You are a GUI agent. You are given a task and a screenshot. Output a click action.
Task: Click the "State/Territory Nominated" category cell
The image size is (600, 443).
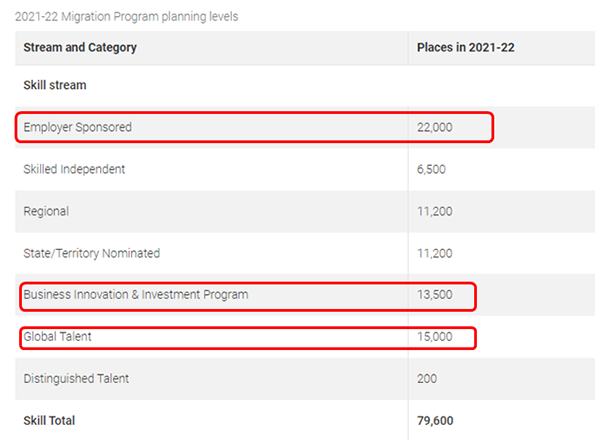click(91, 253)
